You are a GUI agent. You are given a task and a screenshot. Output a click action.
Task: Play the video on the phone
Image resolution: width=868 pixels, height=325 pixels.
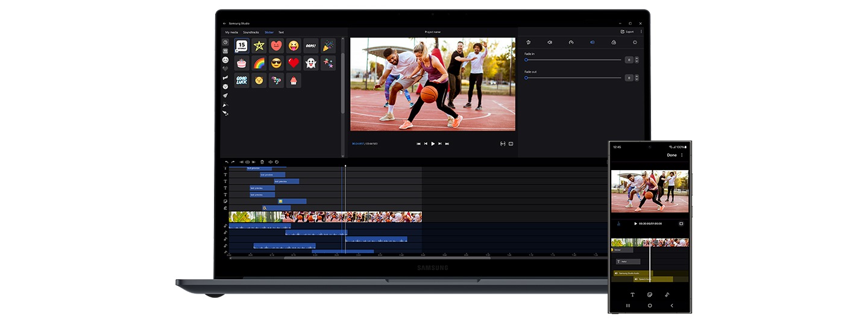tap(635, 223)
